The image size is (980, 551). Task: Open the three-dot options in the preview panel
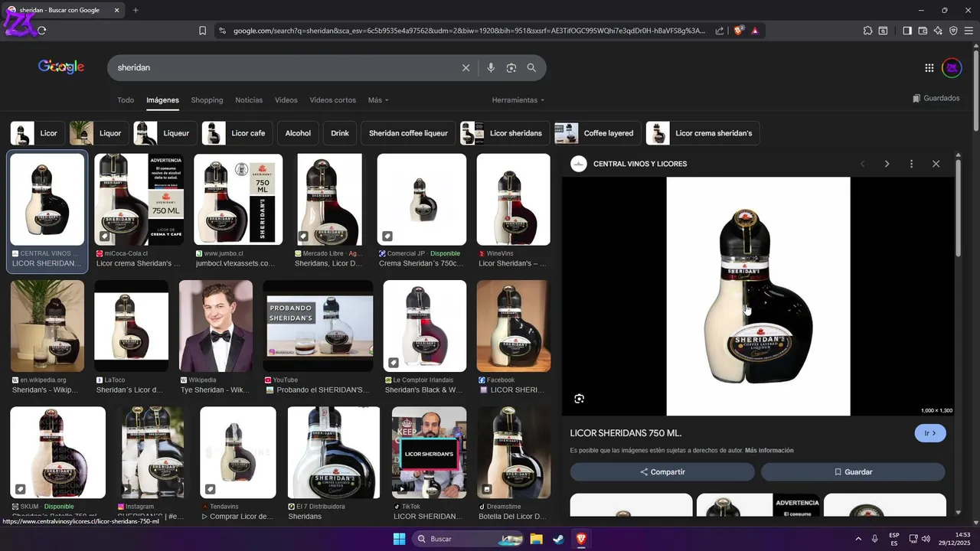[x=911, y=164]
